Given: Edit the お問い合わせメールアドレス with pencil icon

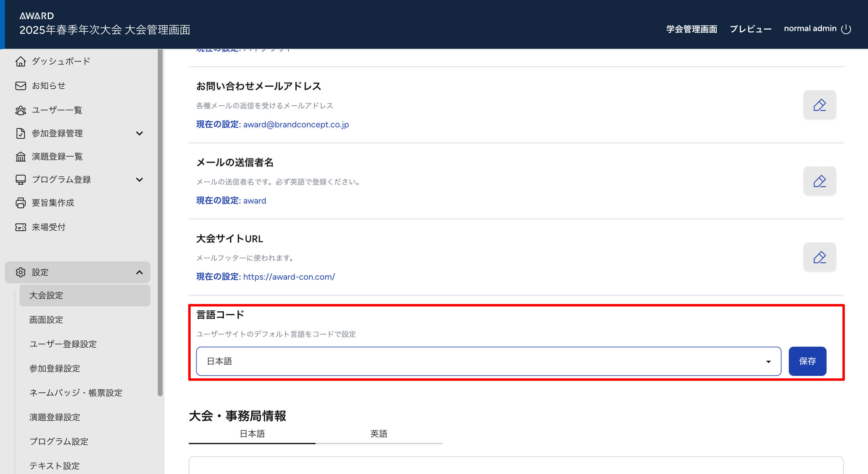Looking at the screenshot, I should (820, 105).
